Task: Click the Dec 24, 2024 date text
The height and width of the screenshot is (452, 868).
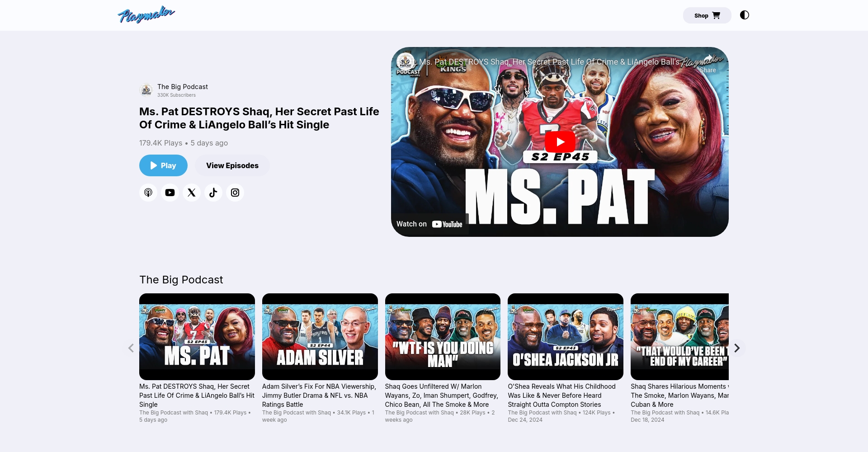Action: click(525, 420)
